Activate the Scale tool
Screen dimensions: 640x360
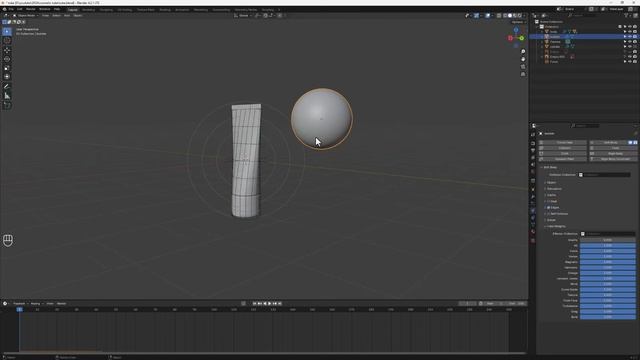(x=7, y=68)
